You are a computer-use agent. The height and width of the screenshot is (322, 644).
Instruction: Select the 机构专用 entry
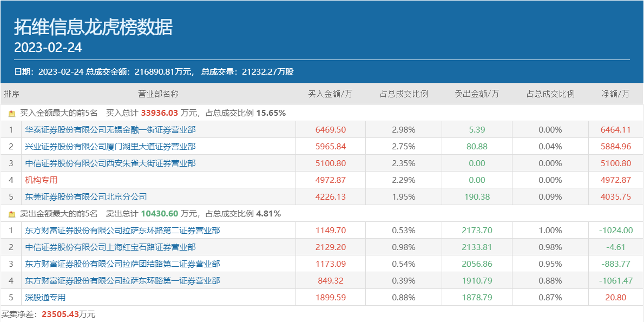(x=41, y=180)
